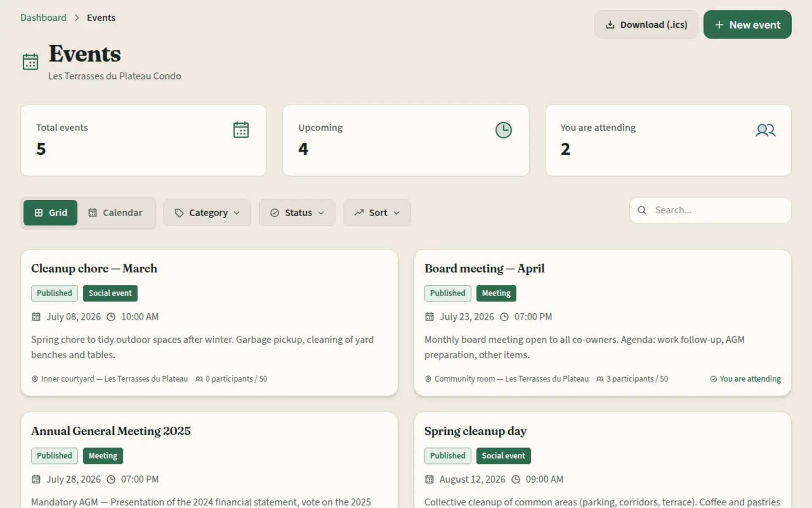
Task: Click Social event badge on Spring cleanup day card
Action: click(504, 456)
